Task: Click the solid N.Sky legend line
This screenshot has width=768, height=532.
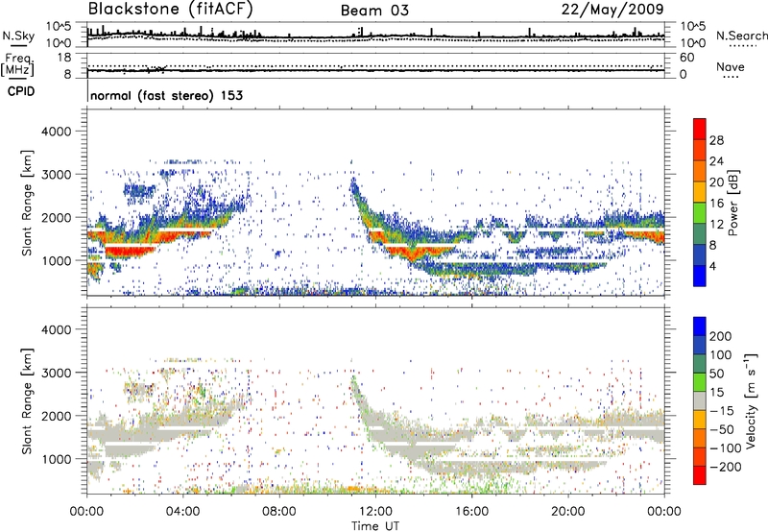Action: [x=18, y=46]
